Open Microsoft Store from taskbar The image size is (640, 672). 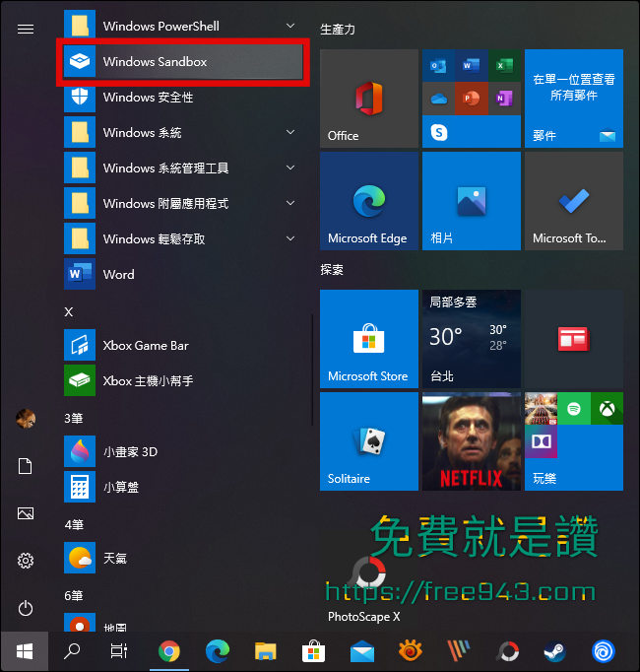coord(313,651)
